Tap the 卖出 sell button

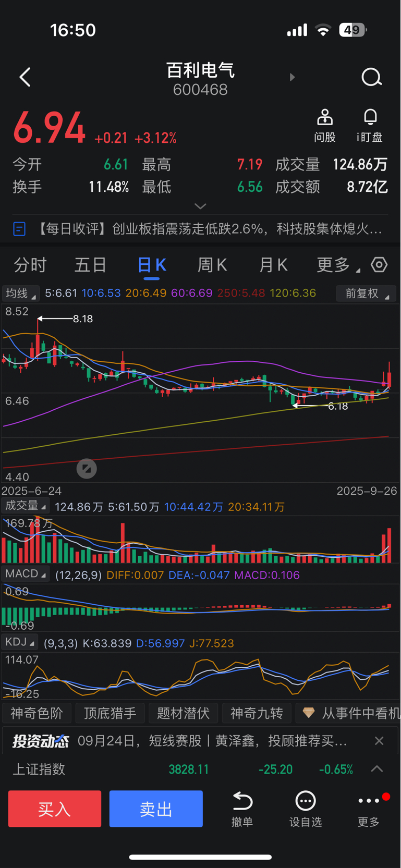(x=156, y=809)
